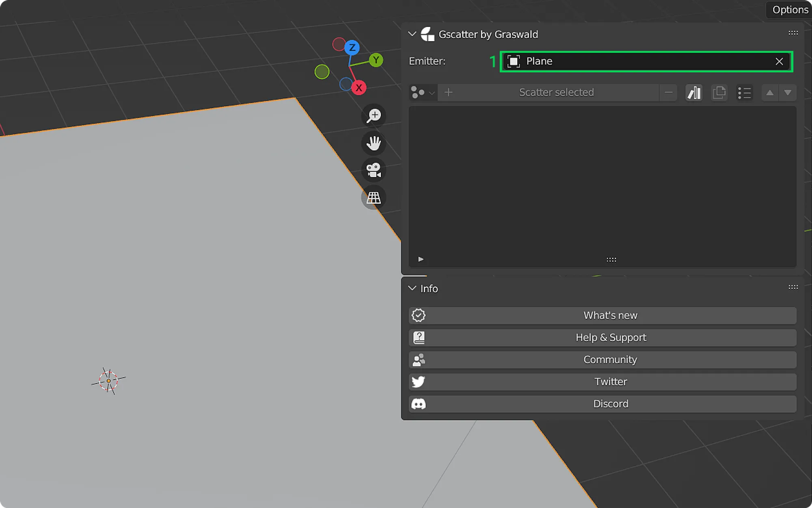Screen dimensions: 812x508
Task: Click the Info panel drag grip dots
Action: point(793,287)
